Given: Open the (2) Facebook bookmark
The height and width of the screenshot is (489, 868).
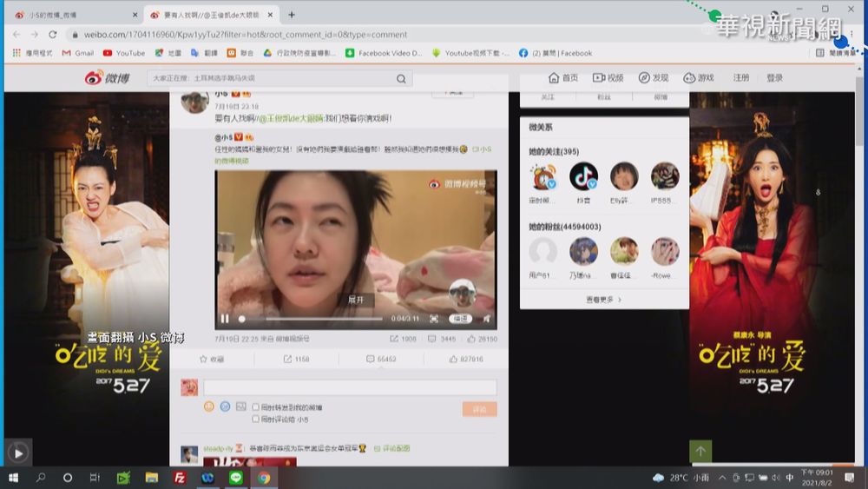Looking at the screenshot, I should (x=556, y=53).
